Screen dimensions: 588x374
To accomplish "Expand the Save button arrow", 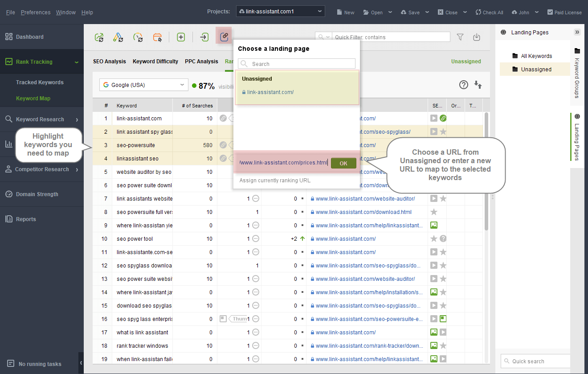I will point(427,12).
